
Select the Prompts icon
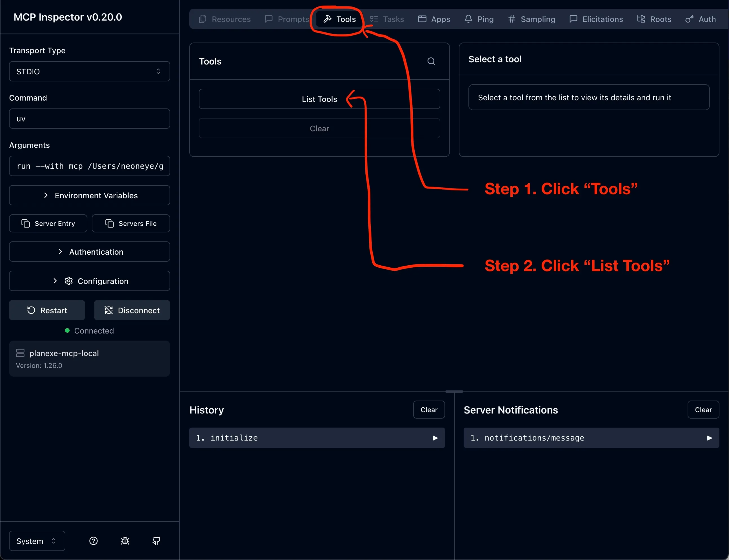[x=269, y=19]
